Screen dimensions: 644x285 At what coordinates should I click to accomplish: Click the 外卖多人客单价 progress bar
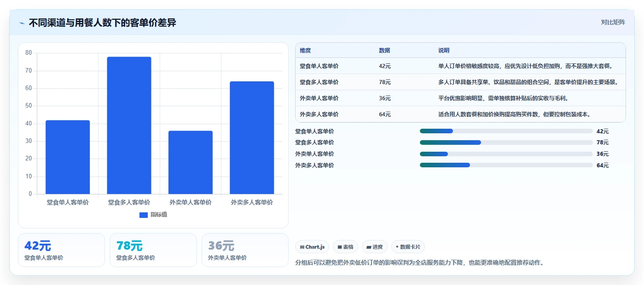click(506, 165)
